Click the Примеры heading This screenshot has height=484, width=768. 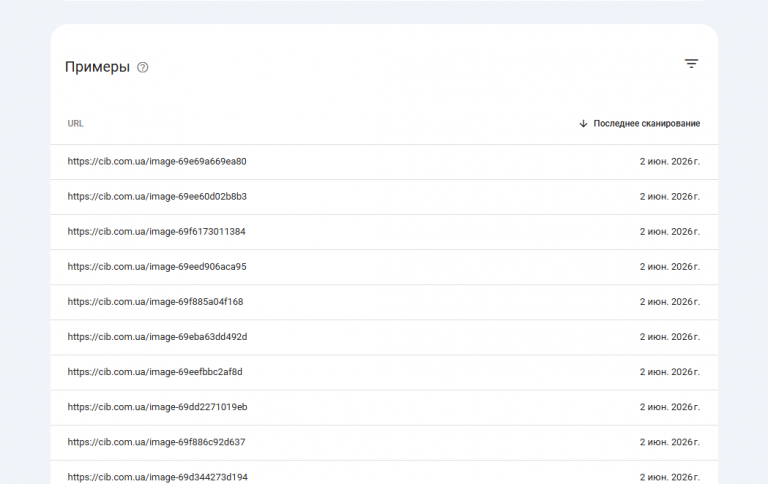click(x=97, y=67)
